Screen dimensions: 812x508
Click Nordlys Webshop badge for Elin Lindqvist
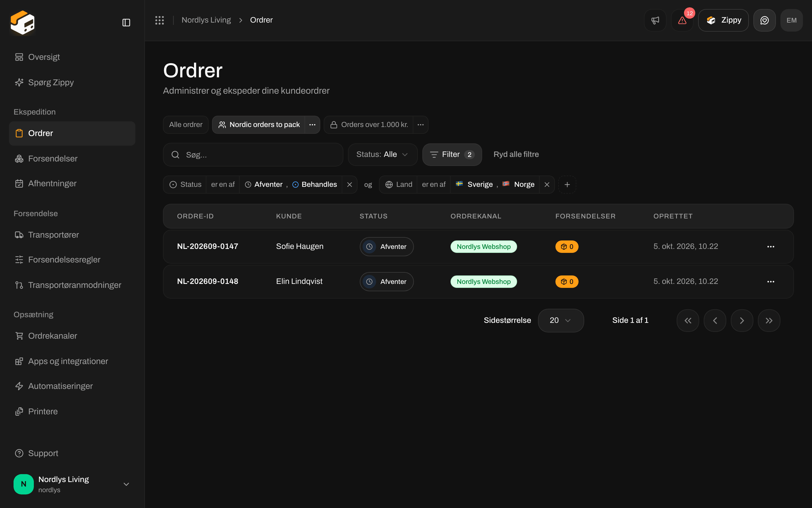tap(484, 282)
